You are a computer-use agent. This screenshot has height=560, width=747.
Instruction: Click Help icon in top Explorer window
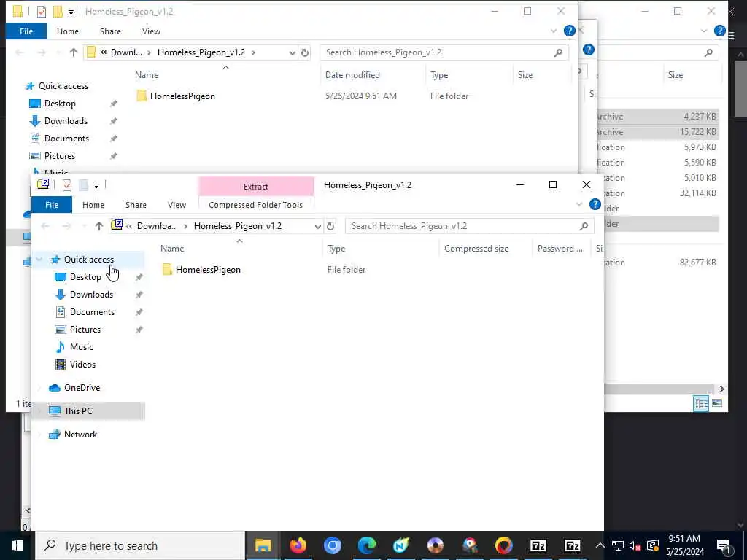pos(569,31)
